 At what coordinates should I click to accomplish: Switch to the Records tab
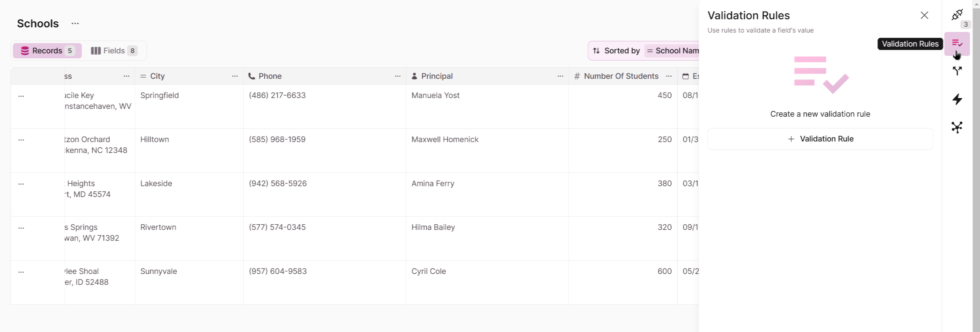pos(47,51)
